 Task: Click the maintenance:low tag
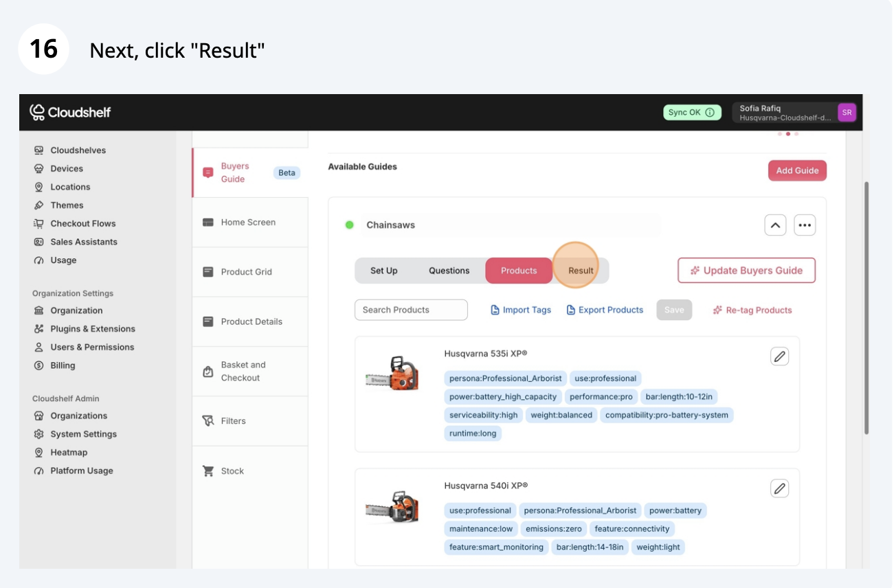pyautogui.click(x=481, y=529)
